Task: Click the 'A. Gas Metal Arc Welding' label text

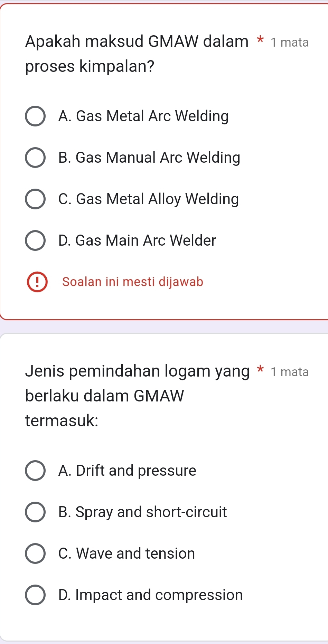Action: pos(143,116)
